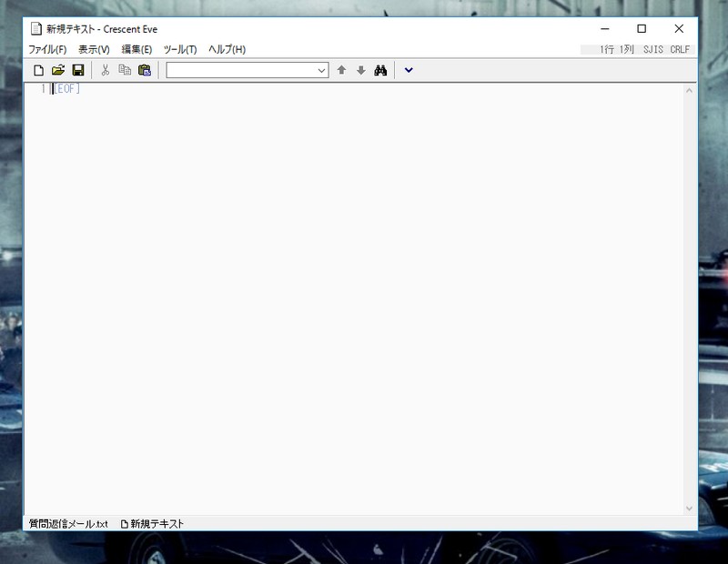Open Find with the binoculars icon
The width and height of the screenshot is (728, 564).
coord(381,70)
